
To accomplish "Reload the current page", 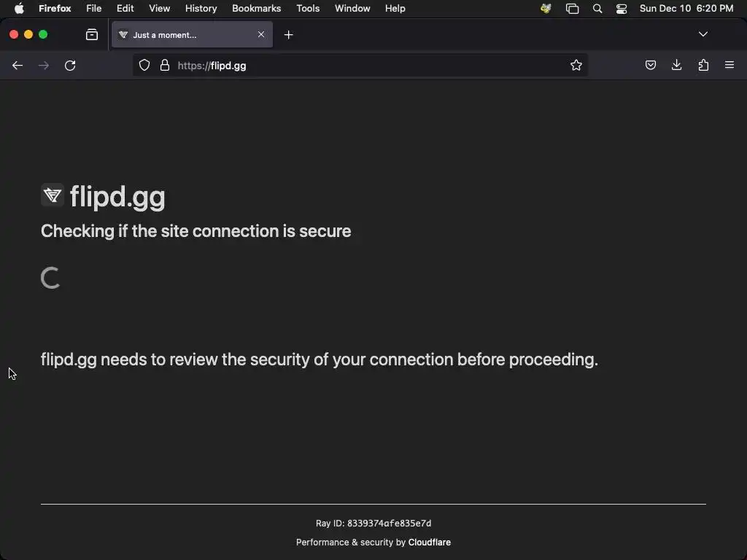I will (70, 66).
